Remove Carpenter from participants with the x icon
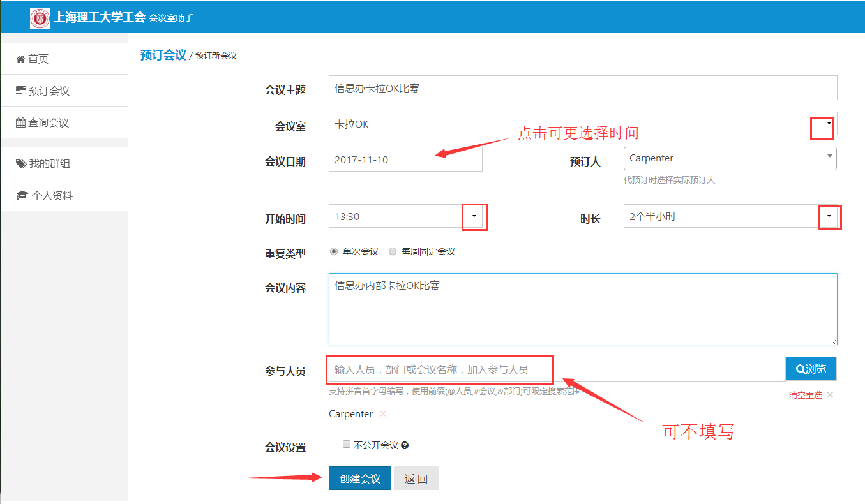The image size is (865, 504). pyautogui.click(x=383, y=414)
